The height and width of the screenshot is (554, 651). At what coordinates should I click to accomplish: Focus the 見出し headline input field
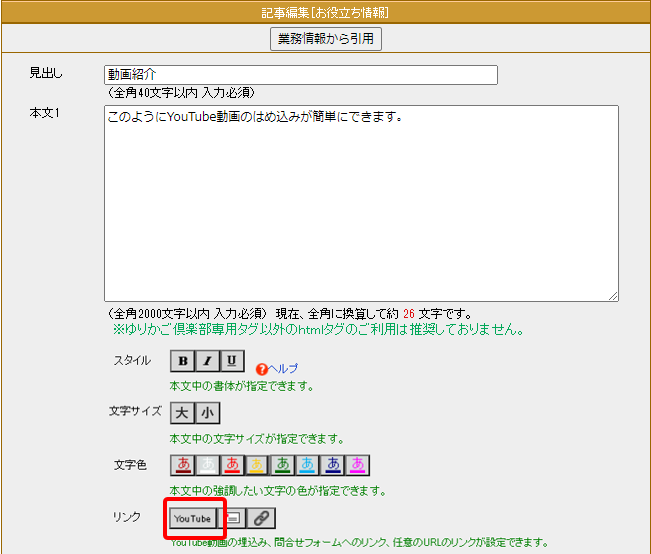coord(301,75)
